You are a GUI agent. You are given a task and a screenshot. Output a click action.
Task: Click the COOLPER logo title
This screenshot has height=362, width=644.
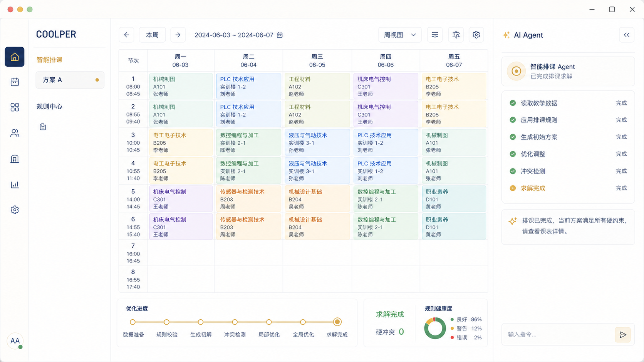56,34
